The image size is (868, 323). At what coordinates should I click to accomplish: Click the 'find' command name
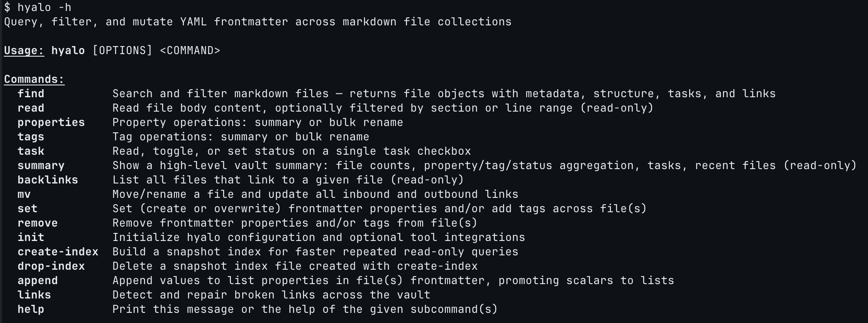click(31, 94)
